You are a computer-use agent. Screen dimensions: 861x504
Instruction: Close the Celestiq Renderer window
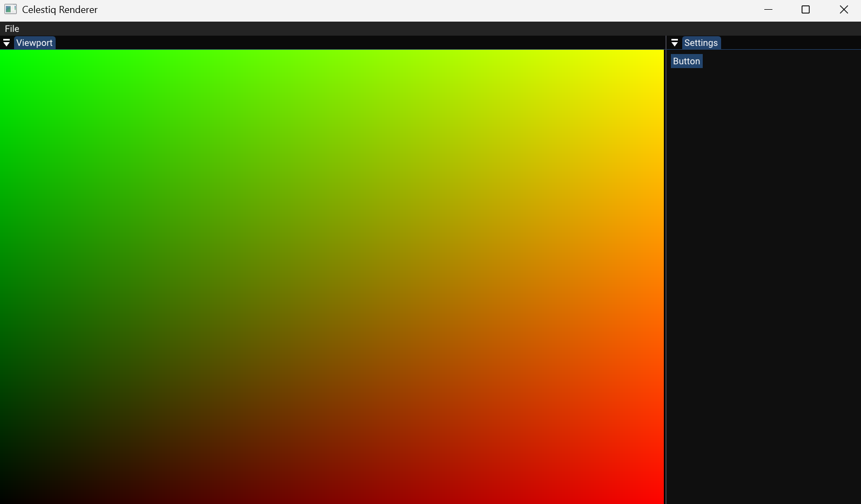click(844, 9)
